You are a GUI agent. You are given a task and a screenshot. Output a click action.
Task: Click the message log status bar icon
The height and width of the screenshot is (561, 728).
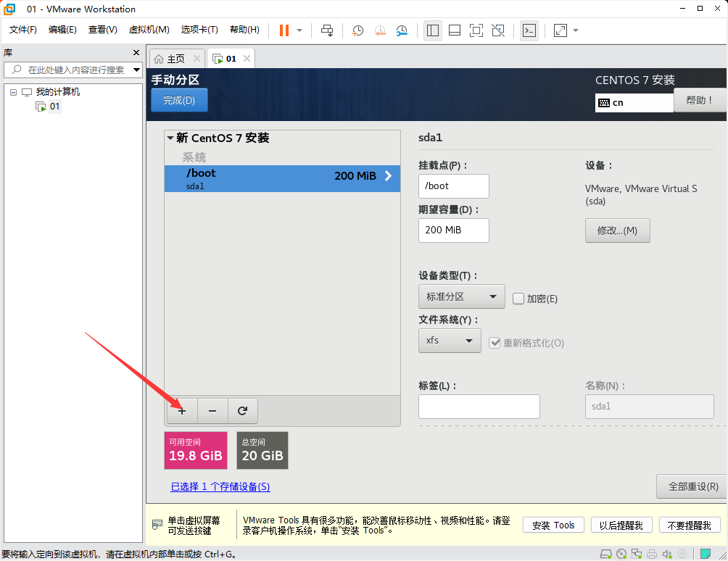(x=706, y=554)
